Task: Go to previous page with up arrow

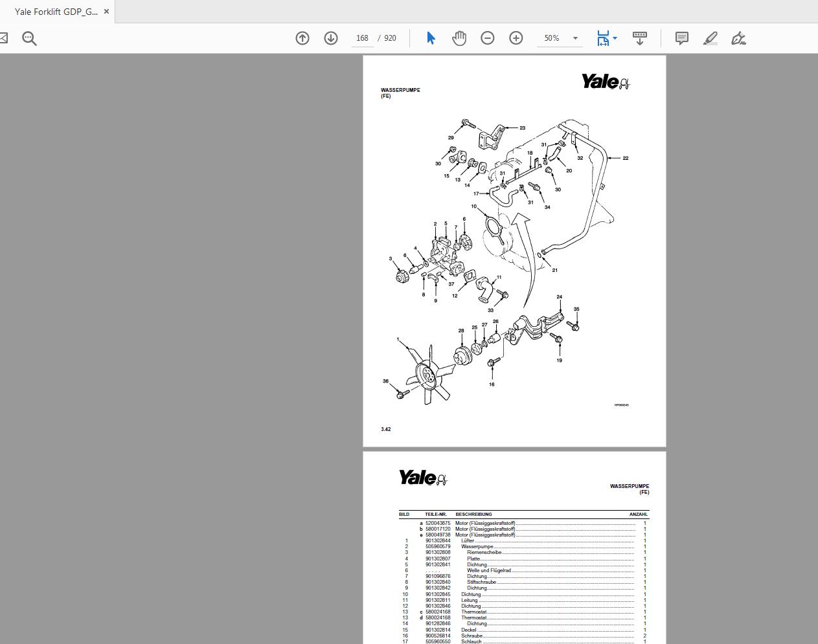Action: click(302, 38)
